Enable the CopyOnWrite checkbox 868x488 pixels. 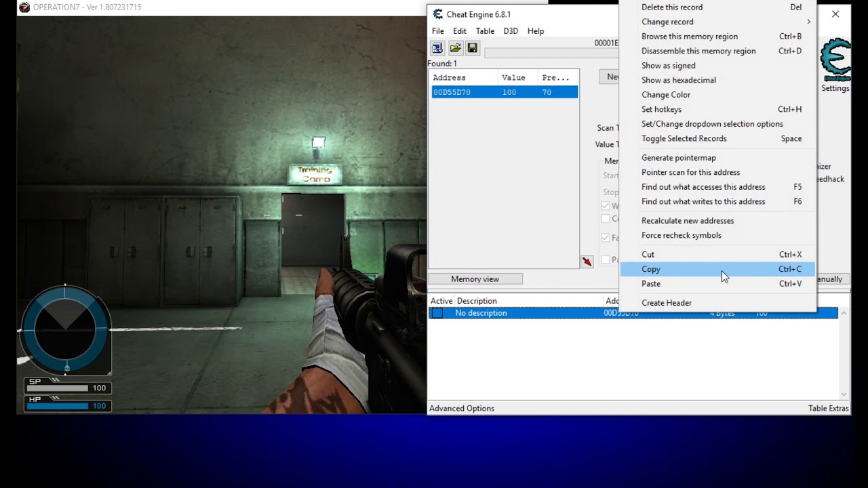[x=606, y=218]
